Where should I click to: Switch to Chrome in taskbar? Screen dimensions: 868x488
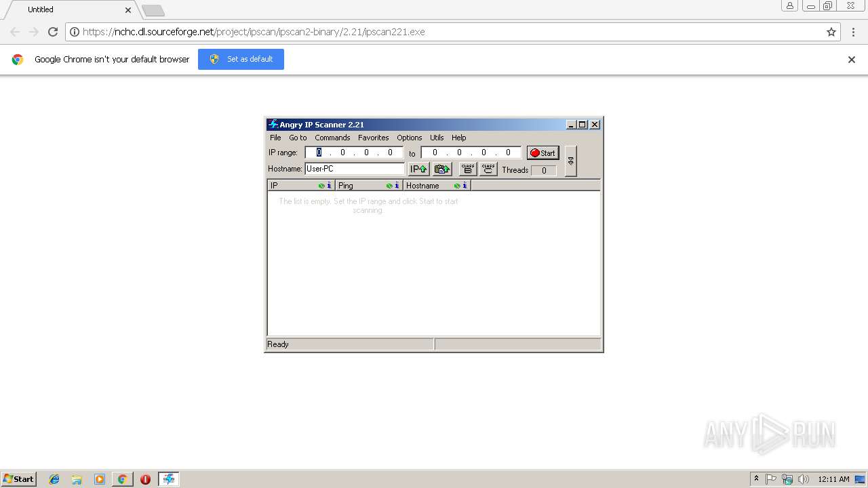coord(122,479)
